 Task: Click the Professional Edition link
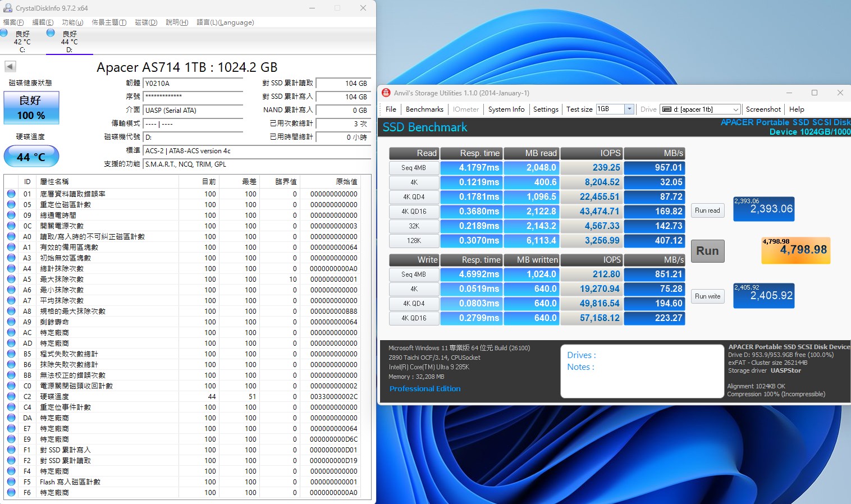(425, 388)
